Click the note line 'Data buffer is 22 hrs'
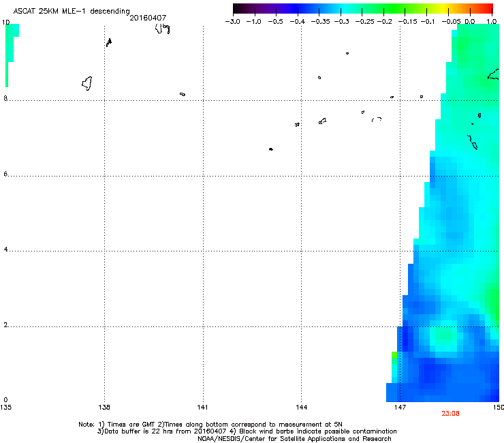Image resolution: width=504 pixels, height=443 pixels. (247, 431)
